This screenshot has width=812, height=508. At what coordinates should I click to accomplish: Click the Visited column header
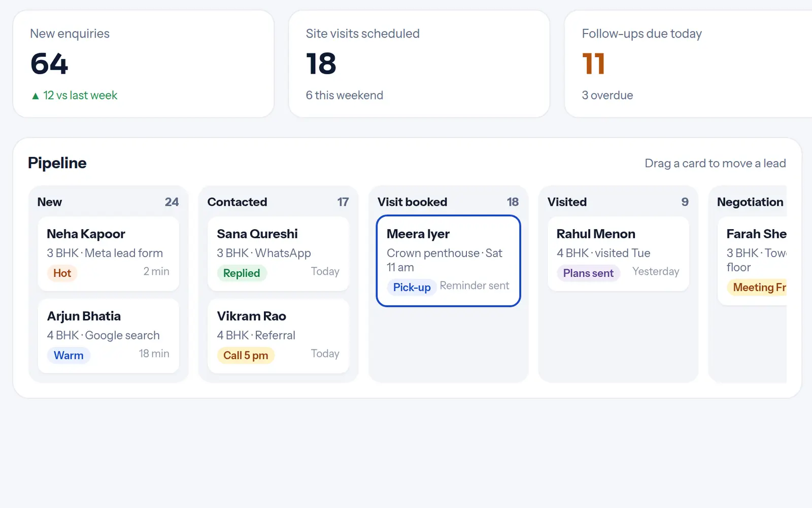567,202
